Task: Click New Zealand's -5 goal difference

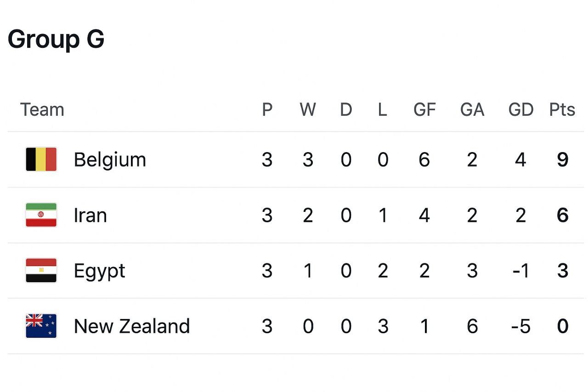Action: [x=520, y=326]
